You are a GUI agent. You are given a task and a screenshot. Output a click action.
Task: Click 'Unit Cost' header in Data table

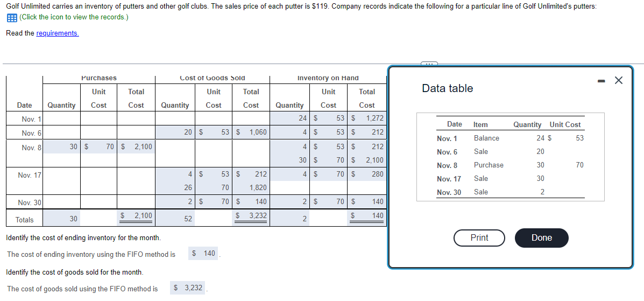565,124
